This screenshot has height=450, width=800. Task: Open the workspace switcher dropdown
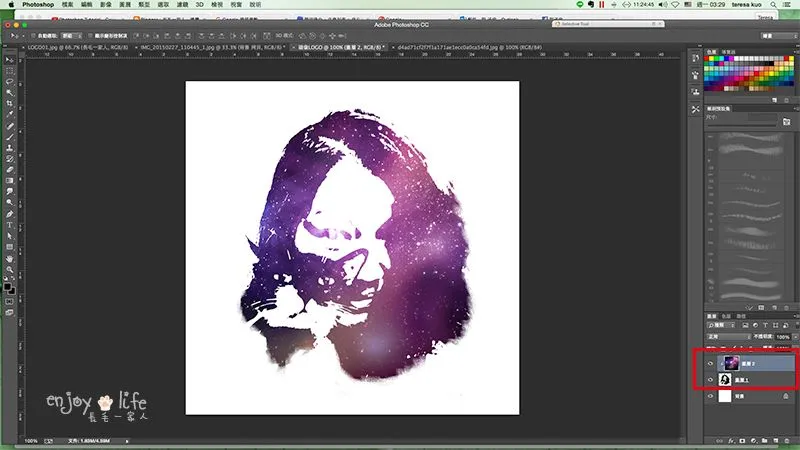(780, 36)
